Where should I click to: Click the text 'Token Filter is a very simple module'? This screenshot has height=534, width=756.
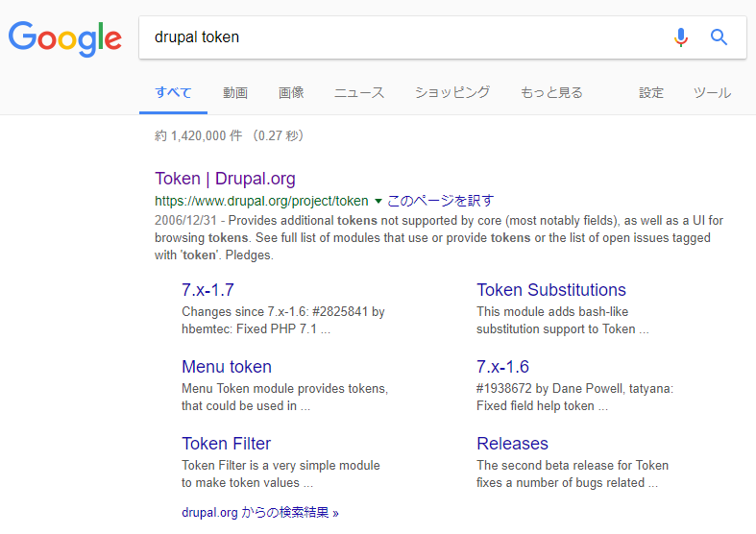point(280,465)
